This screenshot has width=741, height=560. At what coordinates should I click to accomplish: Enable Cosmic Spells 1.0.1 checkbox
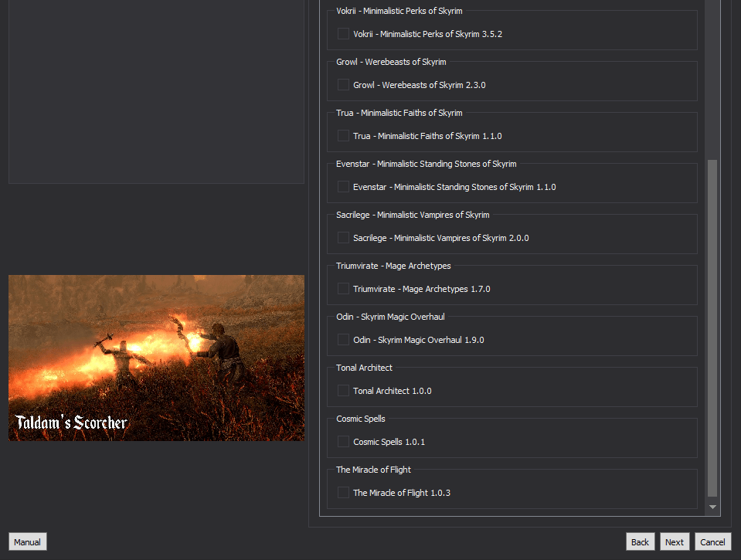click(343, 442)
